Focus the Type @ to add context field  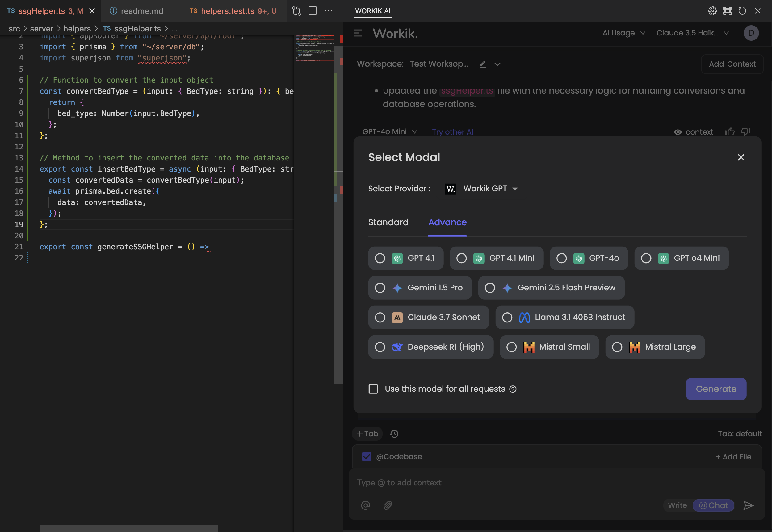[556, 483]
